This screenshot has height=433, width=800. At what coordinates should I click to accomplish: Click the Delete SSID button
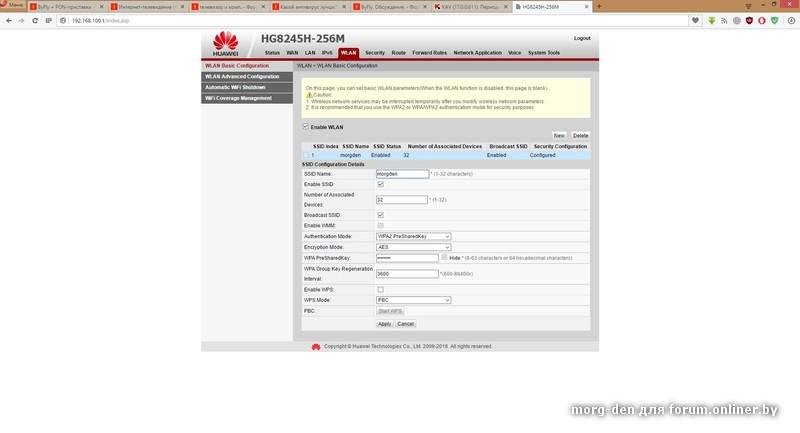pyautogui.click(x=580, y=136)
